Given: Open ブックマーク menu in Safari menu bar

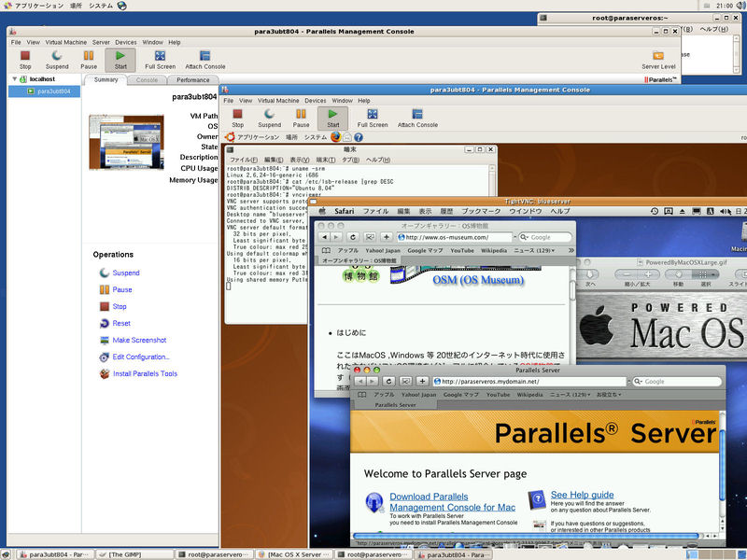Looking at the screenshot, I should coord(481,211).
